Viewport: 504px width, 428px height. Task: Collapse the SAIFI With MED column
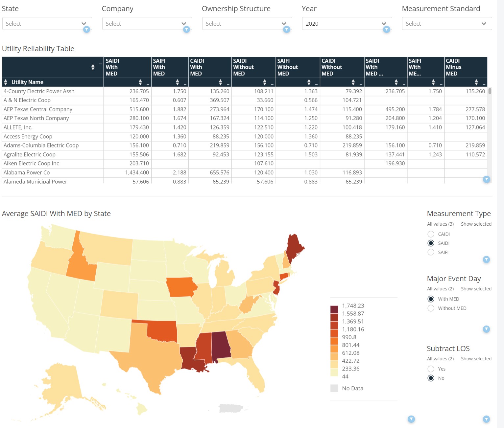point(185,84)
